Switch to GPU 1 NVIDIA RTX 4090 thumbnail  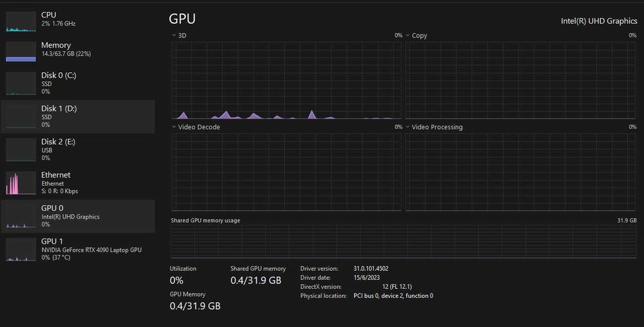pos(21,250)
